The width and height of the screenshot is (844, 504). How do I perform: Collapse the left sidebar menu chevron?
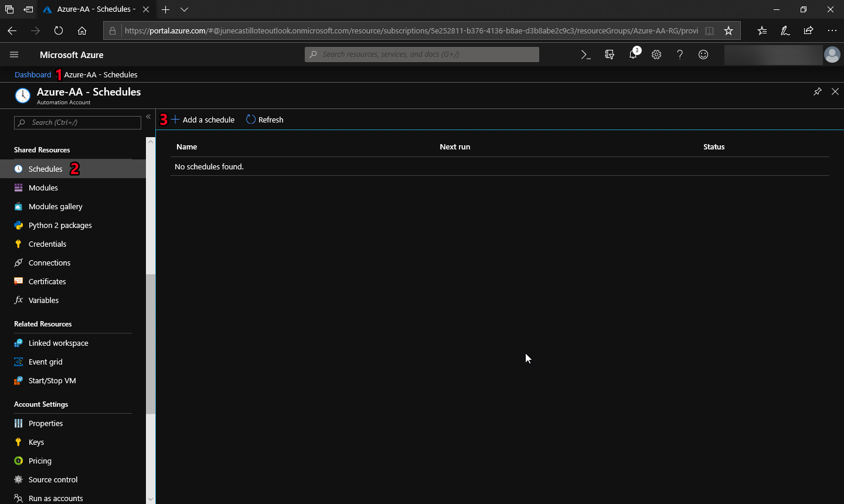(148, 117)
